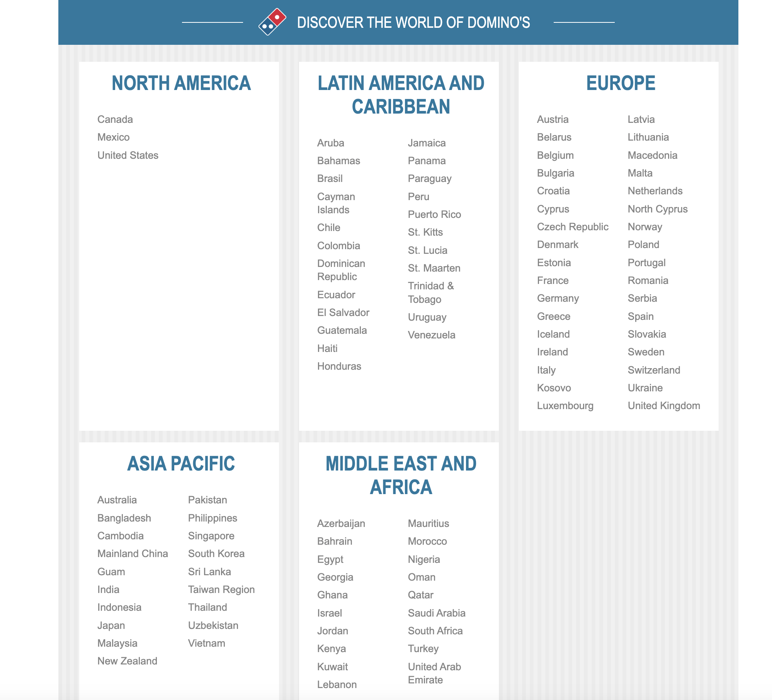Viewport: 772px width, 700px height.
Task: Open the Mainland China link
Action: click(133, 554)
